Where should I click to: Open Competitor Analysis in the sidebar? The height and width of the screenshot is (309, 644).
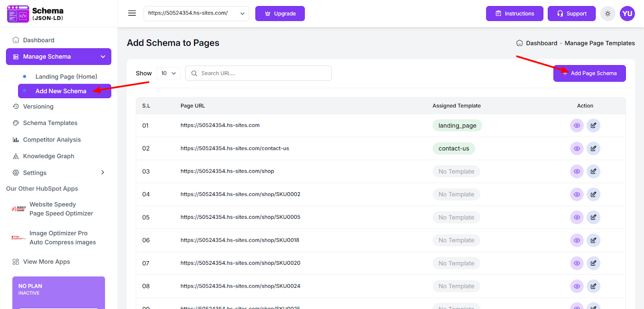click(52, 140)
